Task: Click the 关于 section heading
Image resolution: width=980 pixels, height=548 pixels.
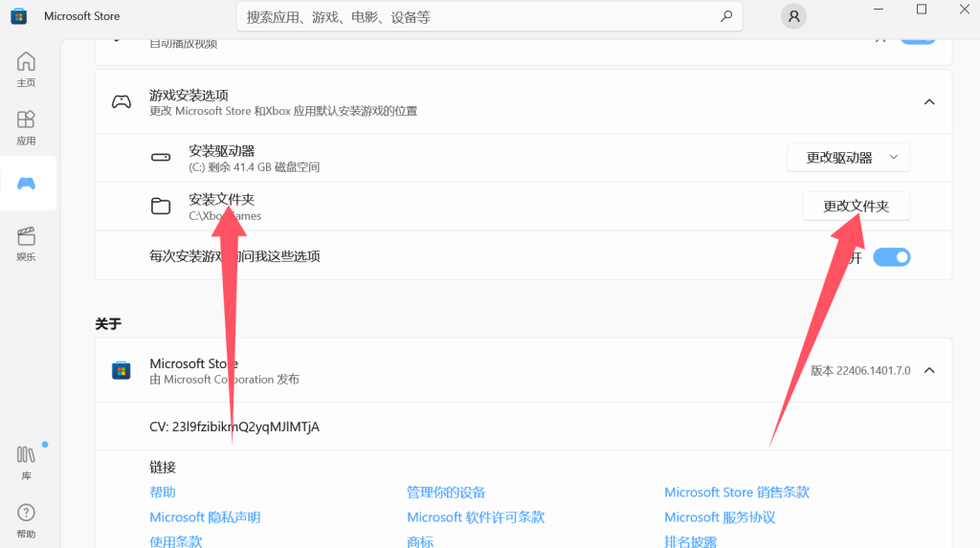Action: click(108, 323)
